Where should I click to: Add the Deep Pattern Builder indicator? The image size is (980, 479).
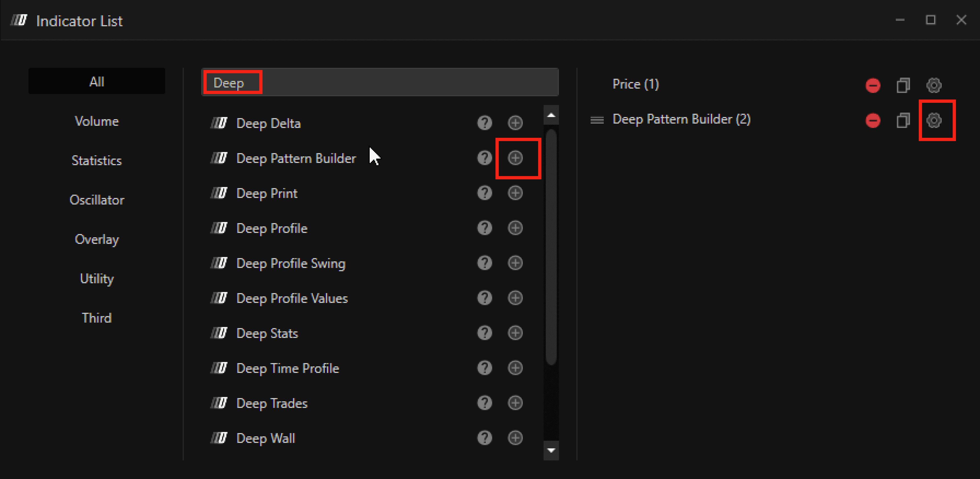point(515,158)
